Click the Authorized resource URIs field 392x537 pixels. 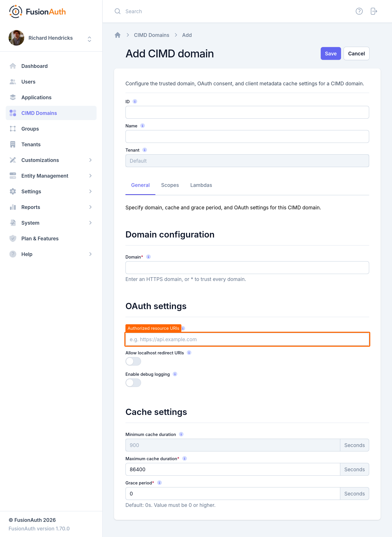coord(247,339)
